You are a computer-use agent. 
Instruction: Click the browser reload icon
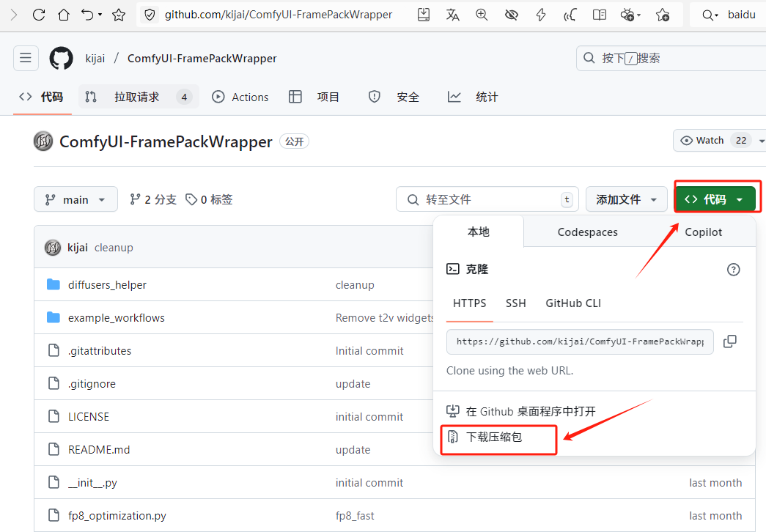pyautogui.click(x=39, y=15)
